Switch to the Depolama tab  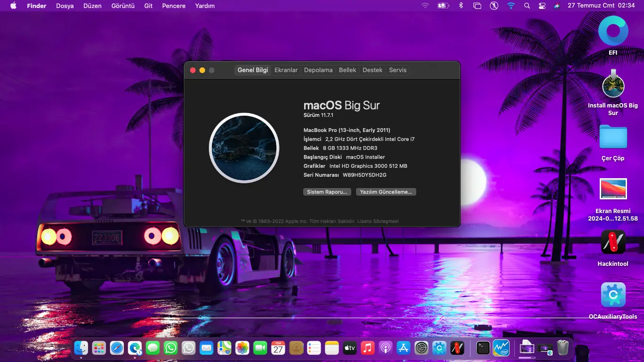(318, 70)
